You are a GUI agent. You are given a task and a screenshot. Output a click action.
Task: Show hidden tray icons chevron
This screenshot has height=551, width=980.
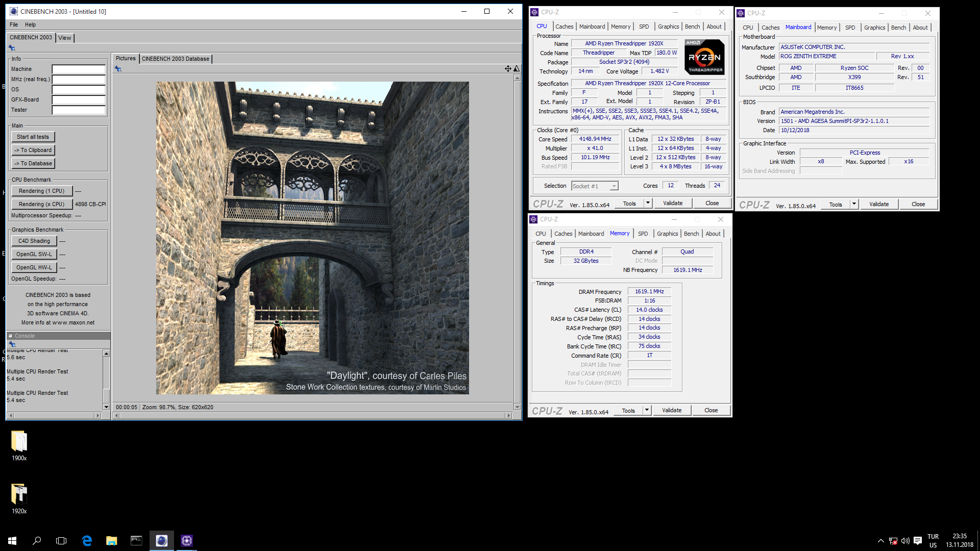(880, 541)
